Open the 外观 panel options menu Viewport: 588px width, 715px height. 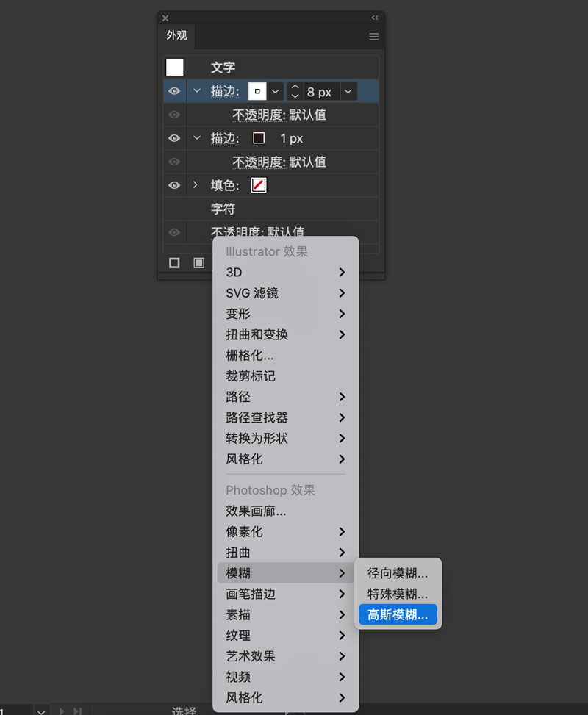373,36
